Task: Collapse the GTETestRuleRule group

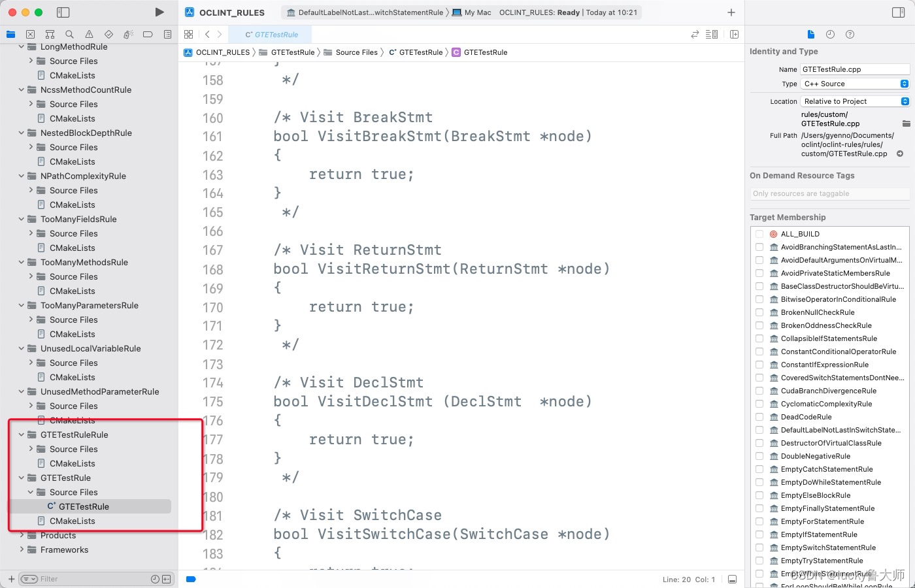Action: point(22,434)
